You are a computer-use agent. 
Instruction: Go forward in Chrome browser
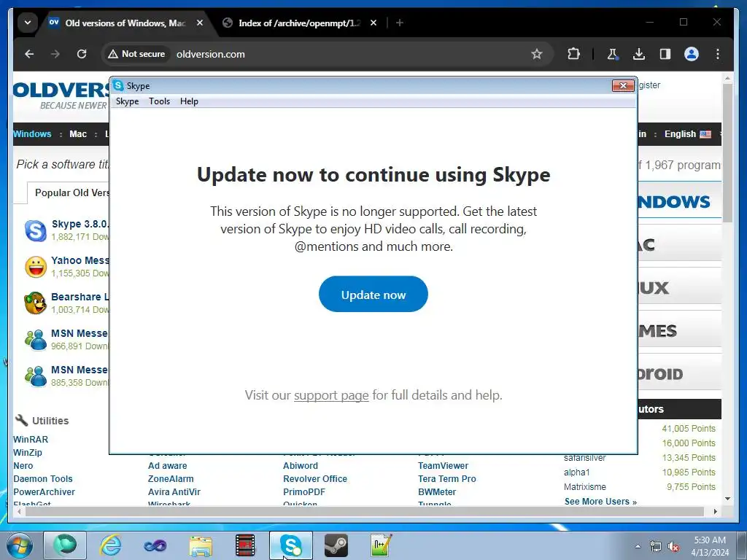pyautogui.click(x=55, y=54)
